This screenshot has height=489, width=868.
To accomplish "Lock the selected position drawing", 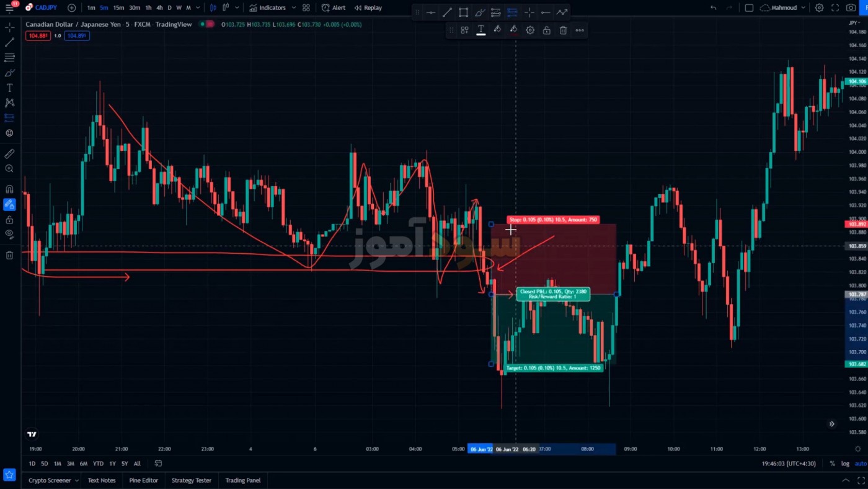I will tap(546, 30).
